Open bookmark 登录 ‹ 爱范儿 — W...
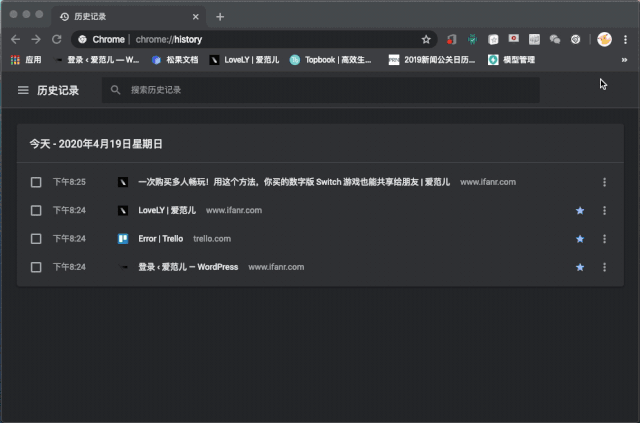This screenshot has height=423, width=640. (x=97, y=60)
